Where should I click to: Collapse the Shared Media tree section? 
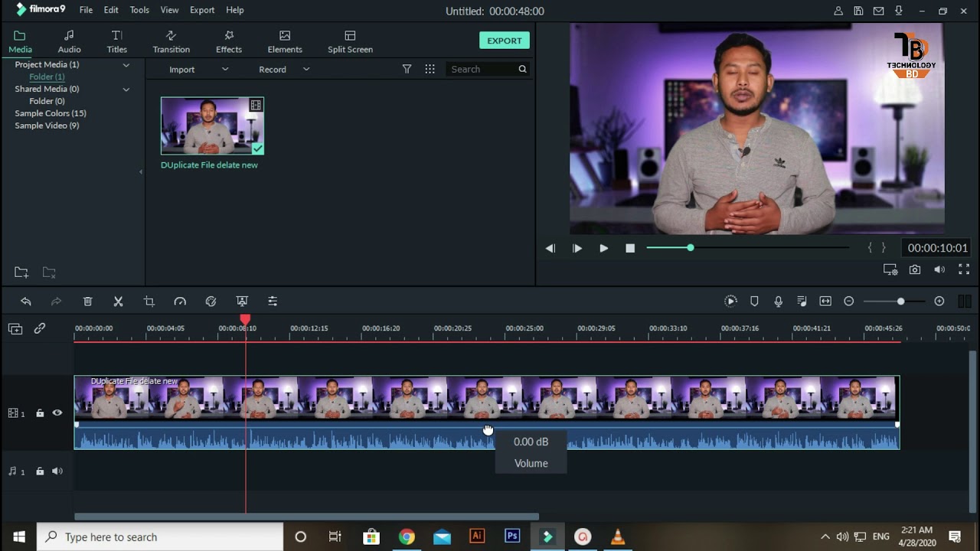pos(126,90)
